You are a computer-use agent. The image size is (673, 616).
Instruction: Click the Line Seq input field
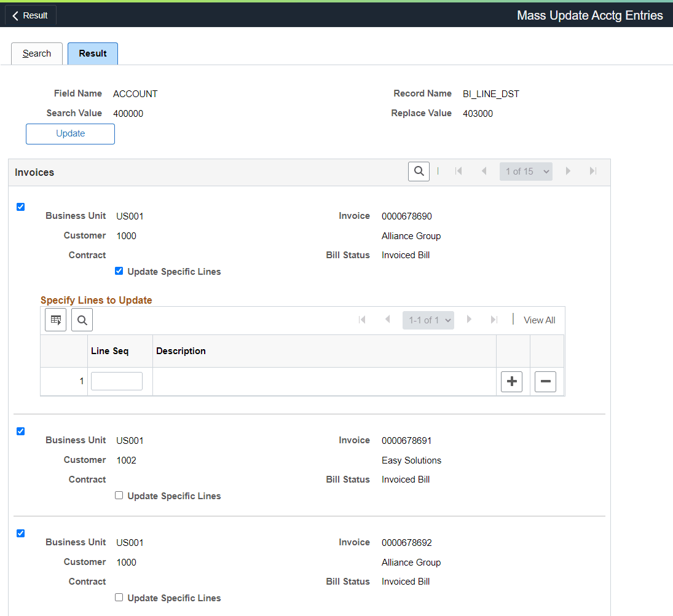(x=117, y=381)
